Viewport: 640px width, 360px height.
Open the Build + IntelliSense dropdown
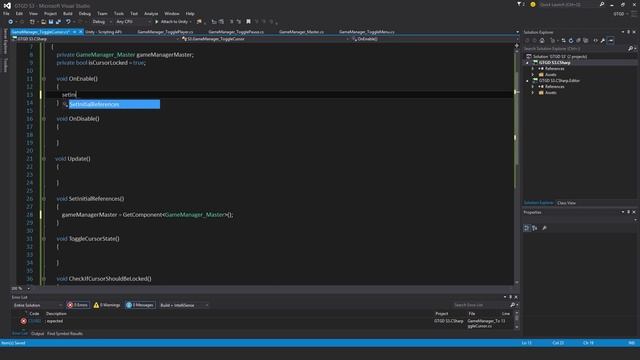click(x=184, y=305)
